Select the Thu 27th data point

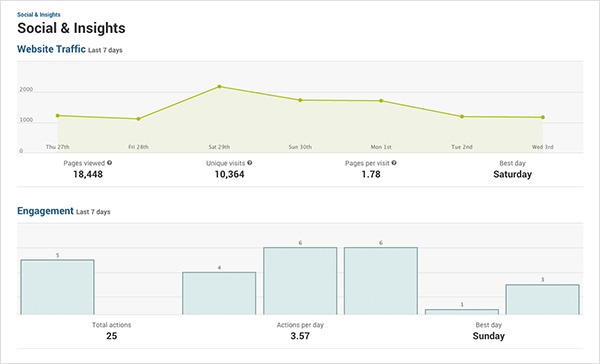coord(57,116)
